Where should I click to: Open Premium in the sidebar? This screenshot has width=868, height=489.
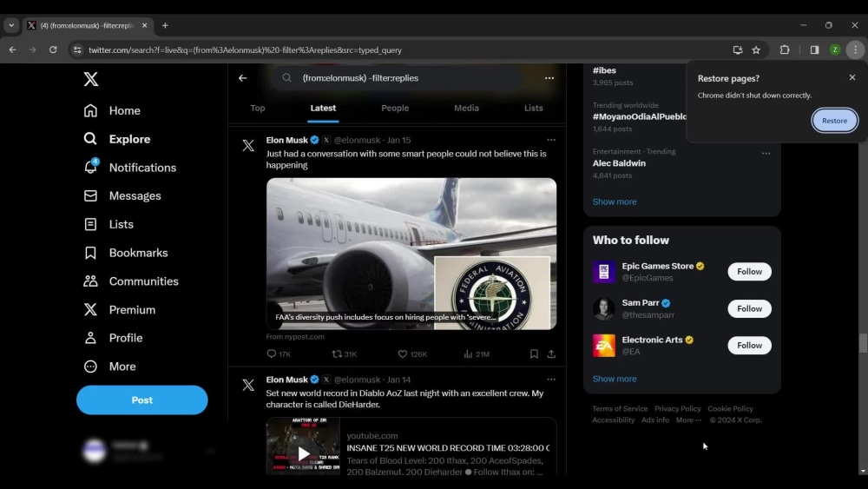[x=119, y=309]
